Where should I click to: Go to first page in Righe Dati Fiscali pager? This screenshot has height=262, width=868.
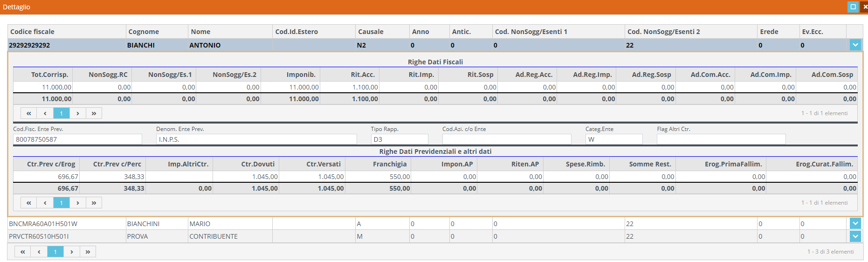coord(29,113)
